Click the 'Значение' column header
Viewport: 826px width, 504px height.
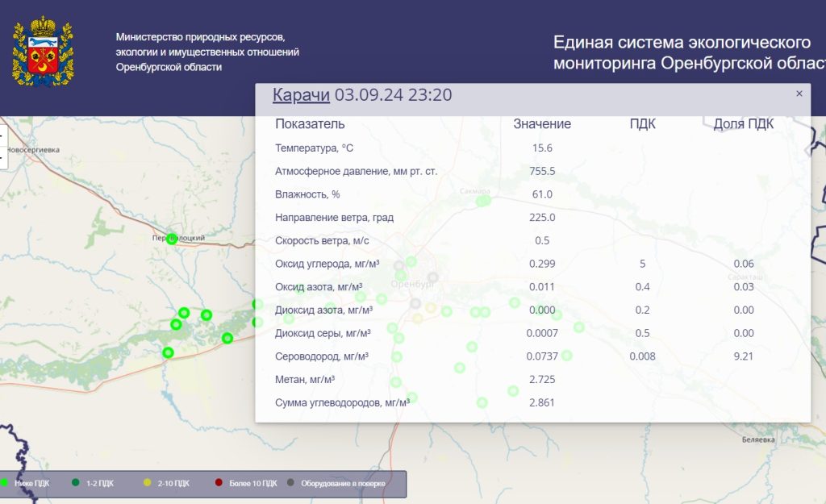coord(542,124)
